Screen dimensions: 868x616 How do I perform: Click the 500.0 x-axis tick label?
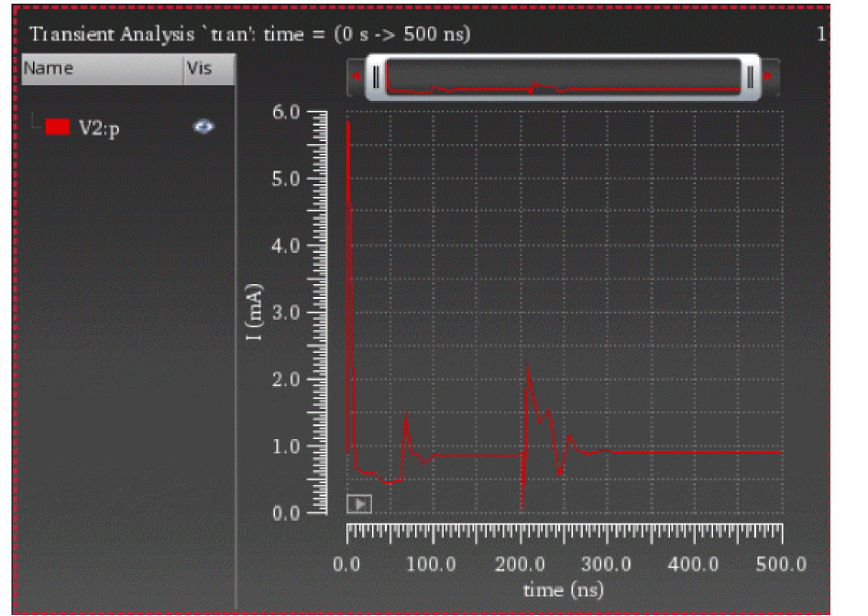pyautogui.click(x=781, y=565)
